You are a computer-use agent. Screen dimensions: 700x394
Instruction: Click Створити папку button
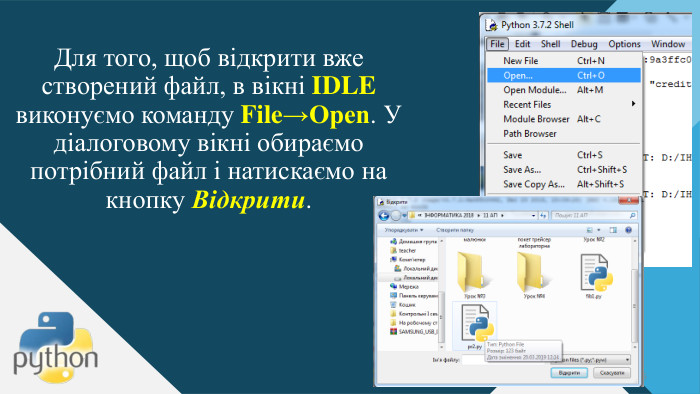click(454, 230)
